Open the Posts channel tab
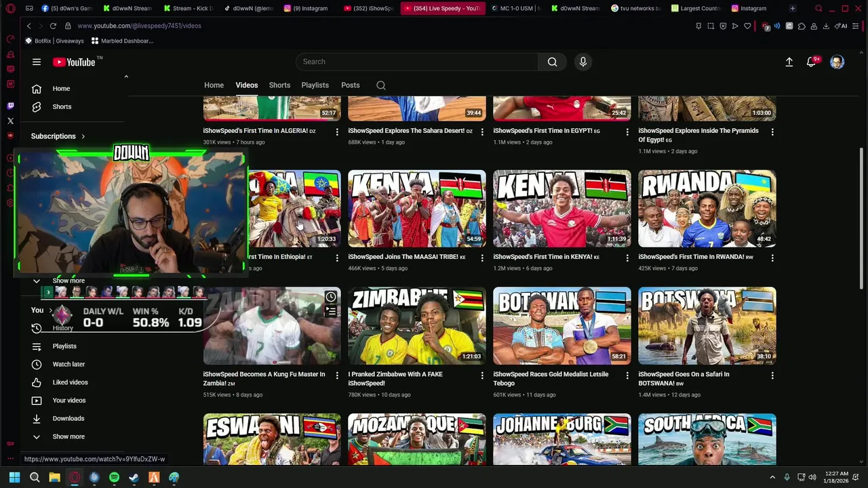The height and width of the screenshot is (488, 868). [x=351, y=85]
